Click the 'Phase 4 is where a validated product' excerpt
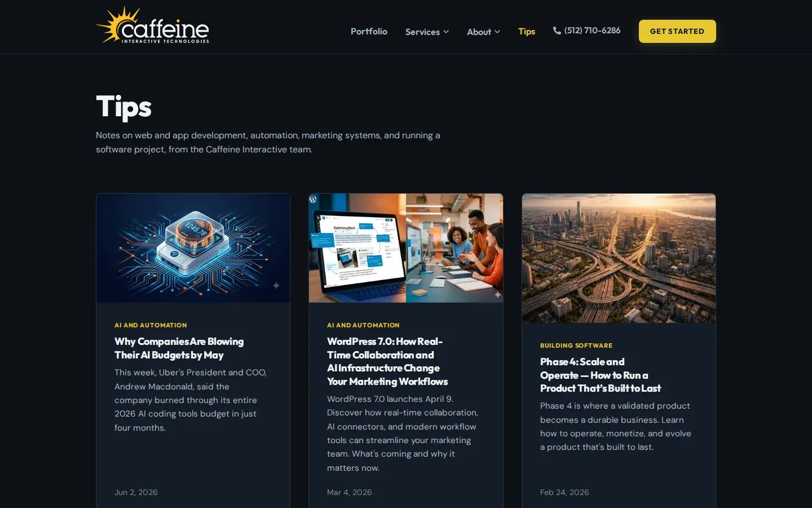The width and height of the screenshot is (812, 508). [x=616, y=426]
